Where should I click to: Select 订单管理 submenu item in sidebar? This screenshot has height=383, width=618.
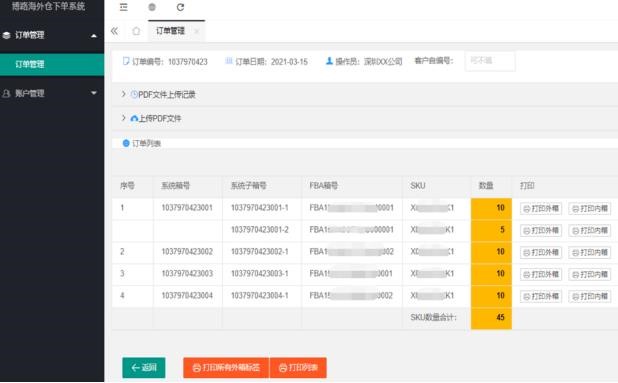click(52, 64)
